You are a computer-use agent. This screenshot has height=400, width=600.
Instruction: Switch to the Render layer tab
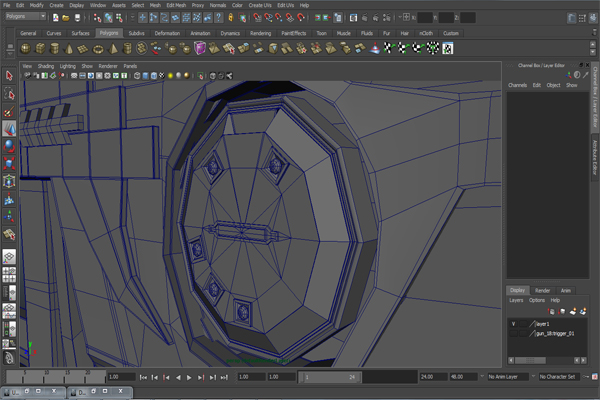point(542,291)
